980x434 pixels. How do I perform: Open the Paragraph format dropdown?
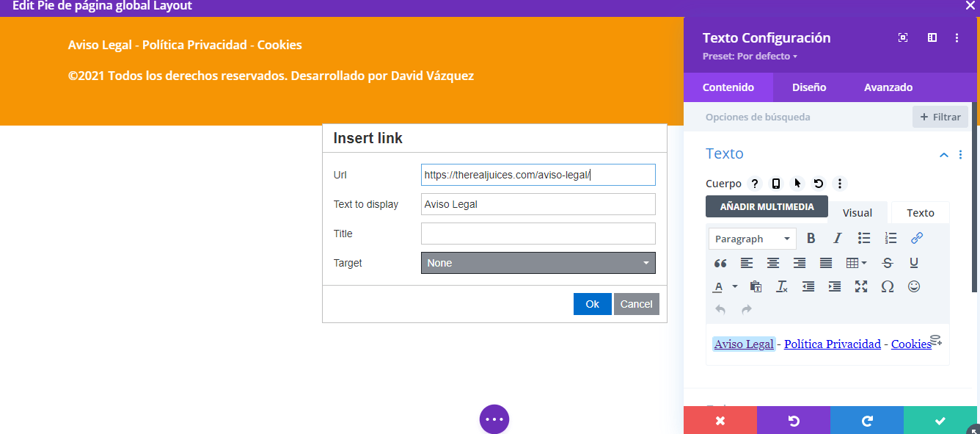[x=753, y=239]
